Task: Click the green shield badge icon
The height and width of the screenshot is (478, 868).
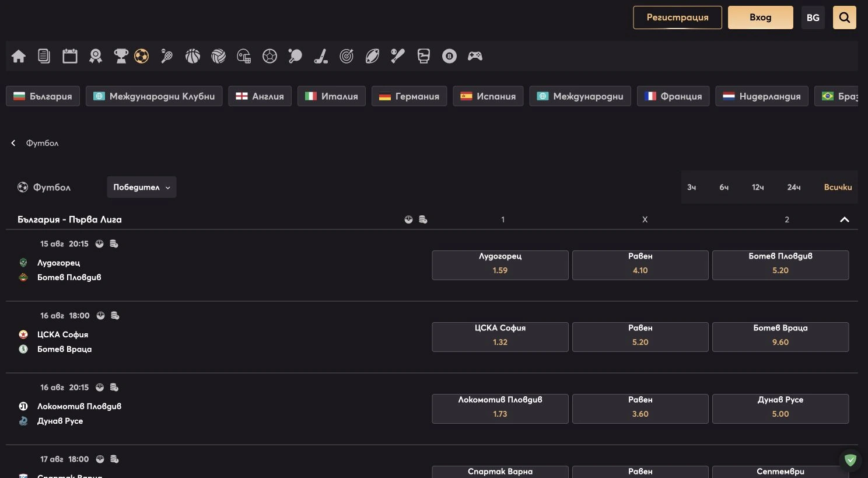Action: 850,460
